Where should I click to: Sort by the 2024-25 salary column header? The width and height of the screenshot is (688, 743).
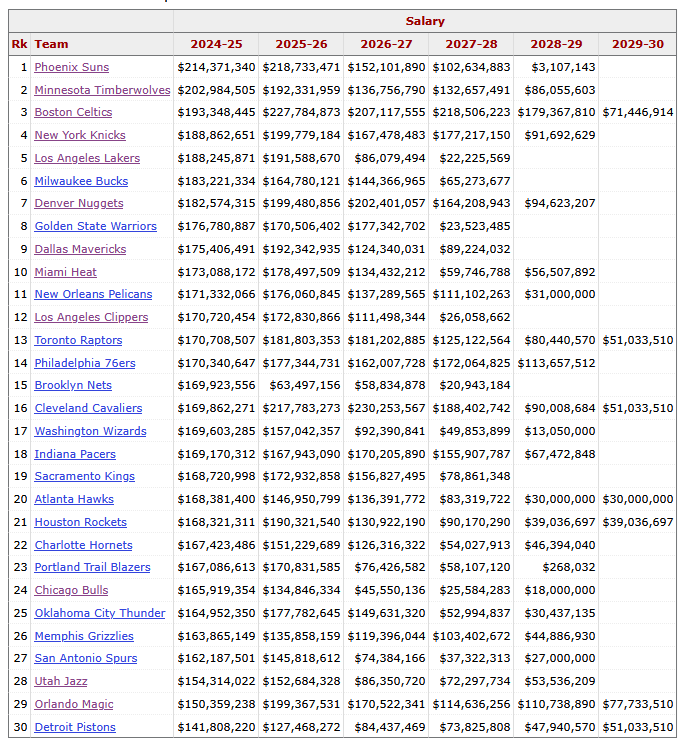216,44
